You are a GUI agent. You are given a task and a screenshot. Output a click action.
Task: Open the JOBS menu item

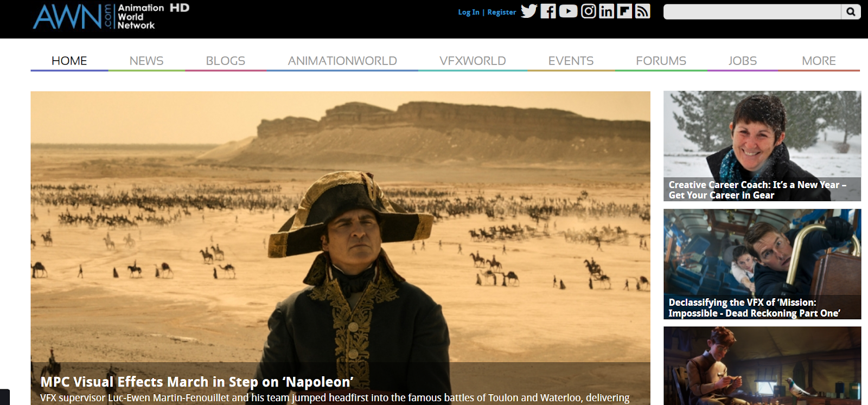[743, 61]
